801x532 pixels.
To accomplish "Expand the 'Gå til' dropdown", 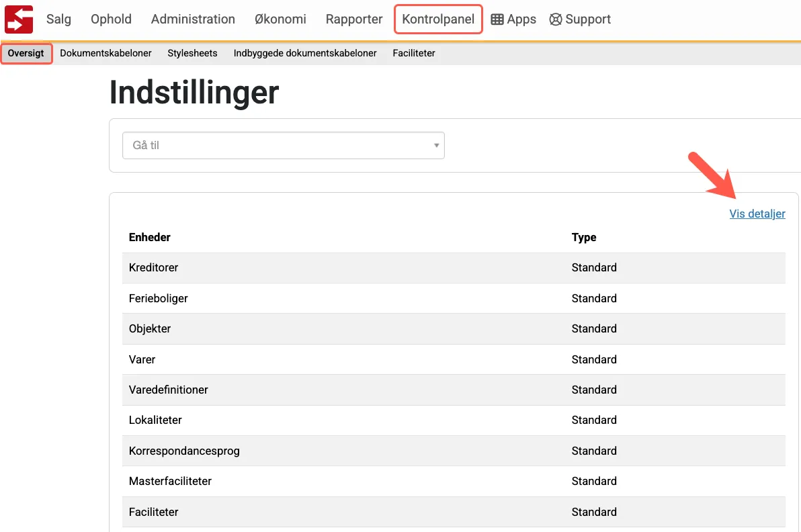I will (x=283, y=145).
